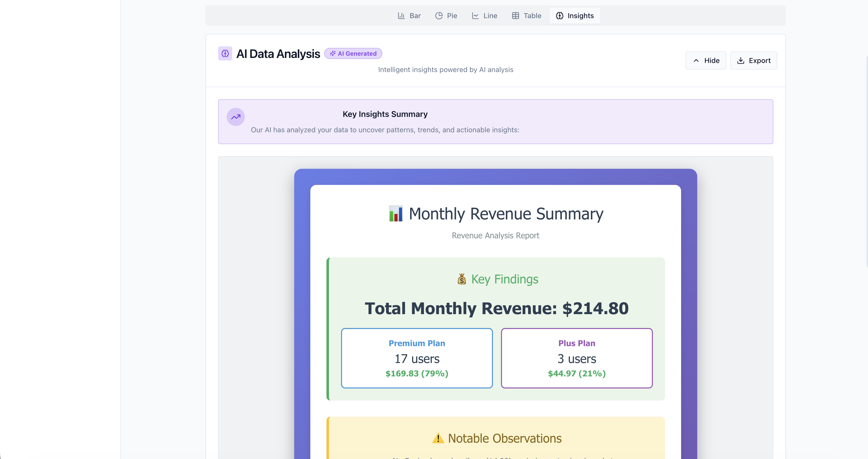The image size is (868, 459).
Task: Collapse the analysis using the Hide chevron
Action: pos(696,61)
